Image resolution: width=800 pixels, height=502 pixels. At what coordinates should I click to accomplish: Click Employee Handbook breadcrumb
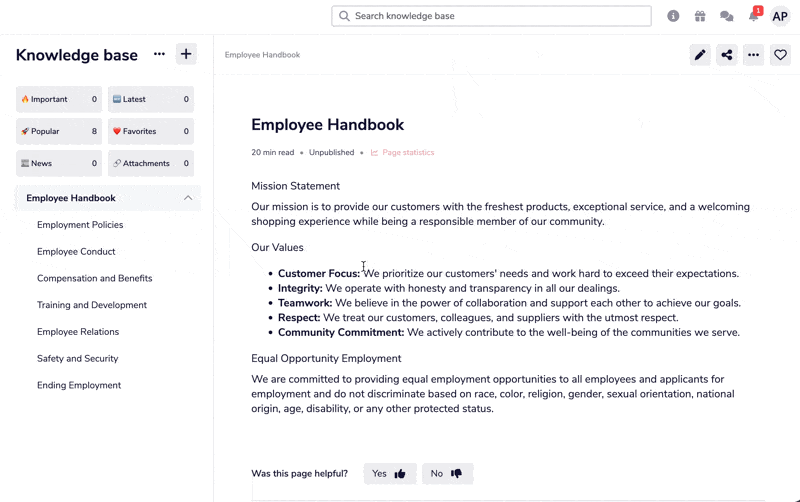tap(262, 55)
